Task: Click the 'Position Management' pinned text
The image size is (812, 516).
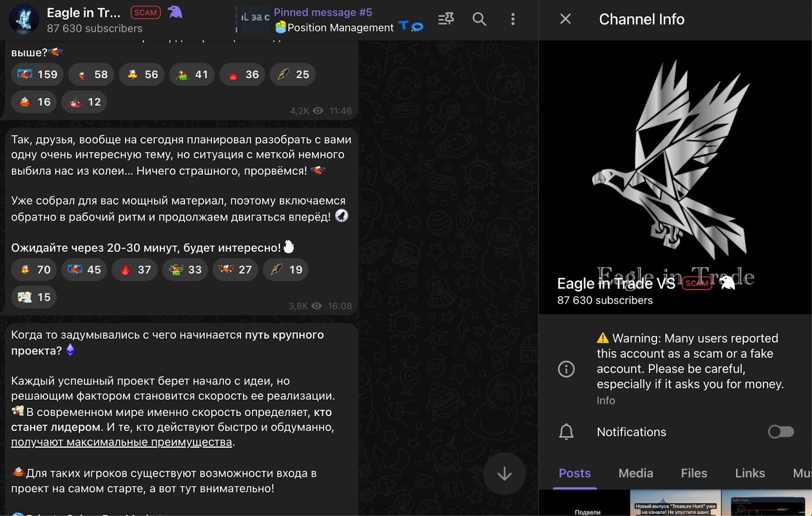Action: pyautogui.click(x=341, y=28)
